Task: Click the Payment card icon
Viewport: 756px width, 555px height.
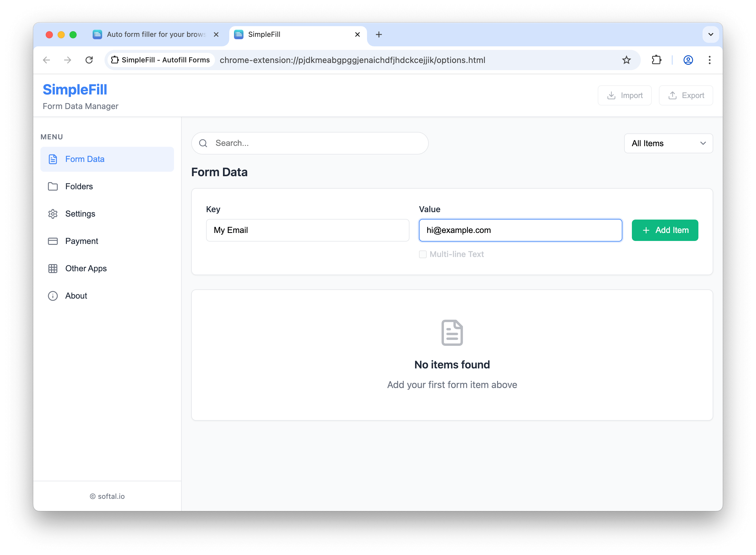Action: 53,241
